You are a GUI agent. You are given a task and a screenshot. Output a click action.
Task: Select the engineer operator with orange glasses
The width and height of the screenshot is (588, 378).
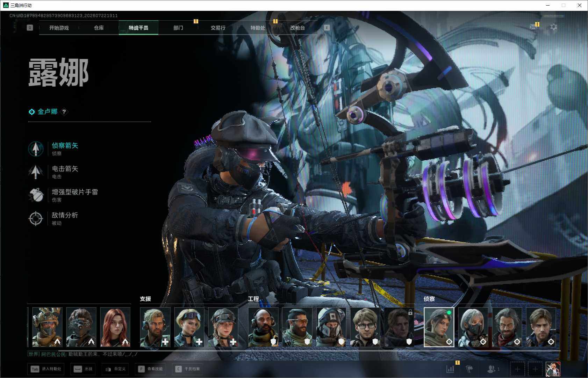click(297, 327)
